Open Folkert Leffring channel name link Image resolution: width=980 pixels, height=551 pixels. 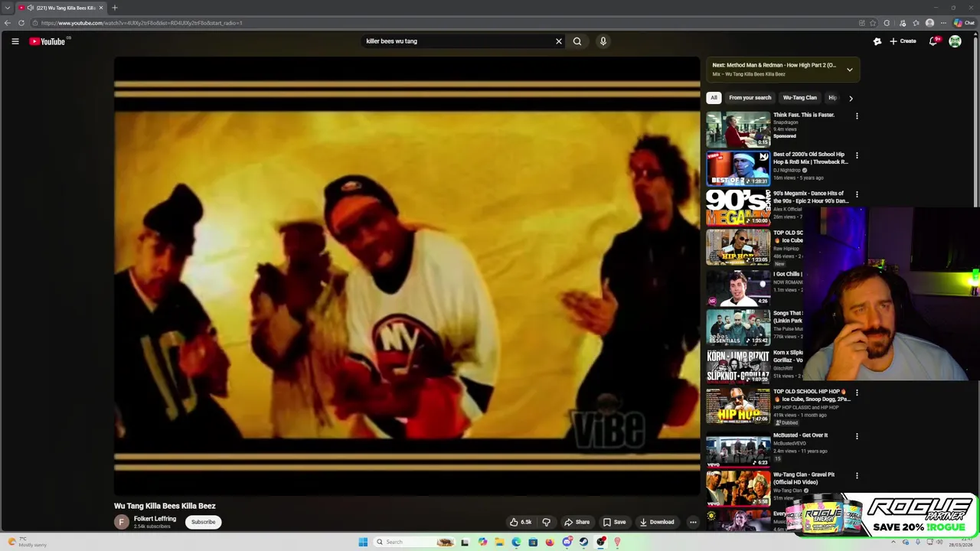pyautogui.click(x=155, y=519)
